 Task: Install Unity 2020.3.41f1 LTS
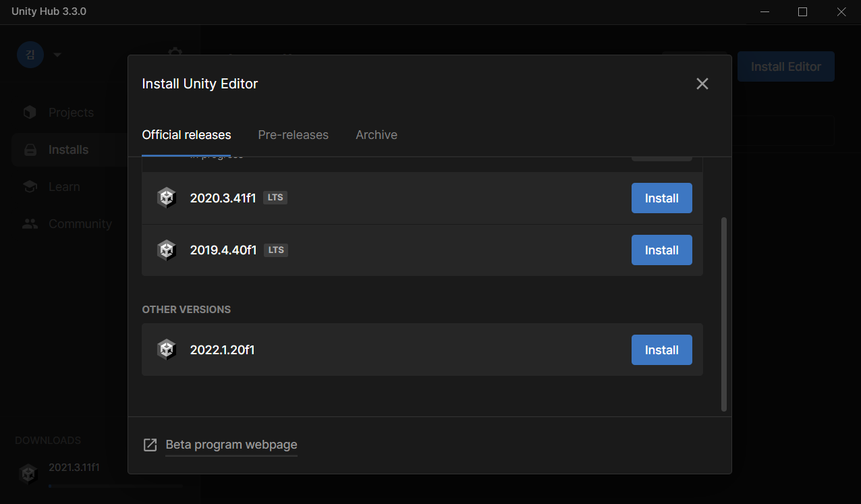tap(661, 198)
